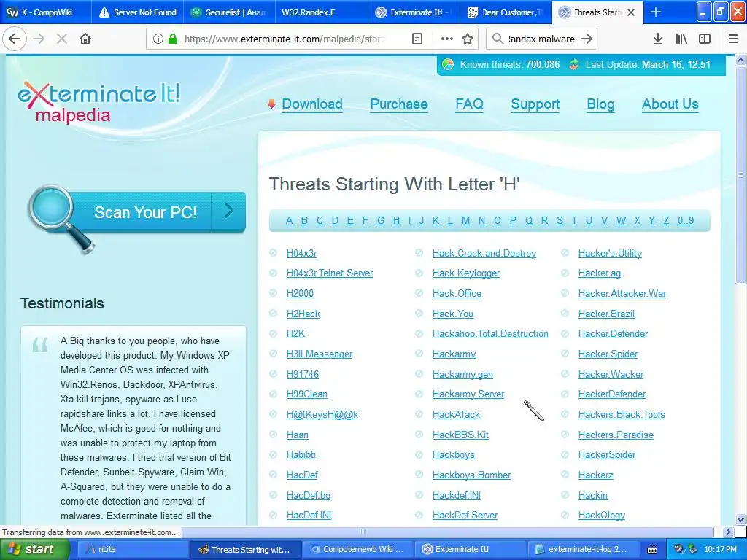This screenshot has height=560, width=747.
Task: Open the Windows start button
Action: pos(34,550)
